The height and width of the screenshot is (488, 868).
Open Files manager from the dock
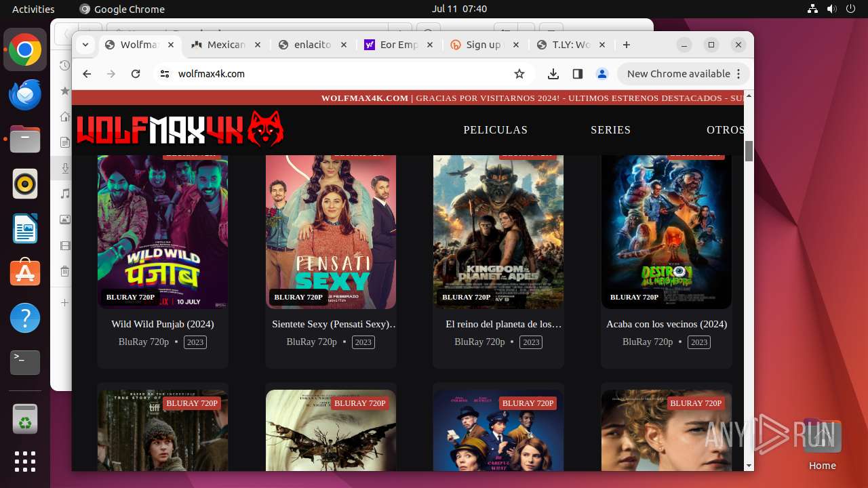pos(25,140)
